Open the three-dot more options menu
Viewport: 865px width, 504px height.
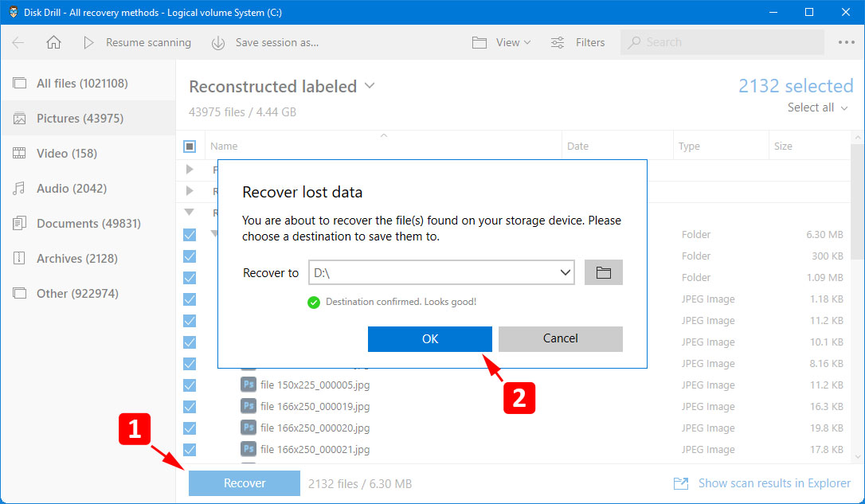(846, 42)
